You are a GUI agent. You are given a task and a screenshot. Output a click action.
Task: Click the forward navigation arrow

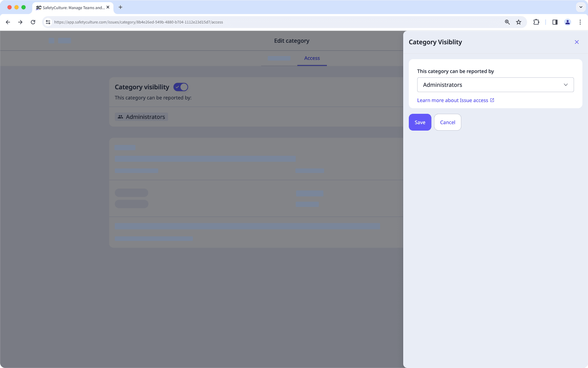(x=20, y=22)
